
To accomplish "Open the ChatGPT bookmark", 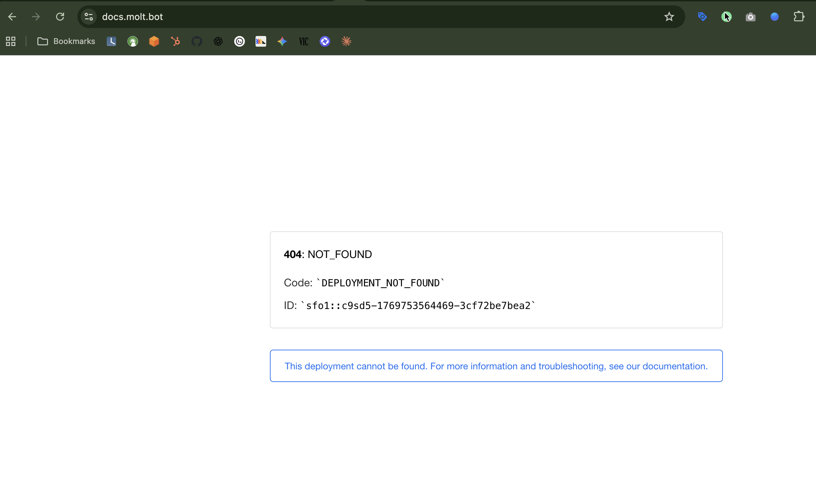I will [218, 41].
